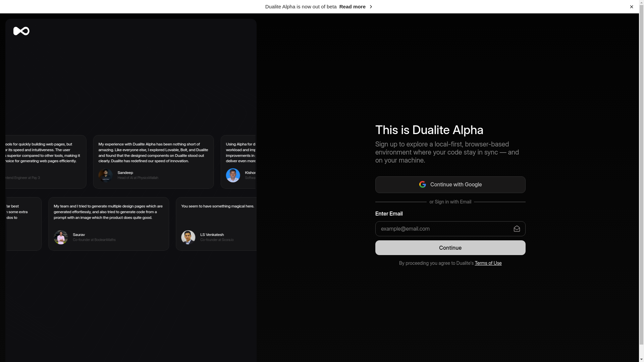Click Sandeep's testimonial paragraph
This screenshot has height=362, width=644.
point(153,153)
